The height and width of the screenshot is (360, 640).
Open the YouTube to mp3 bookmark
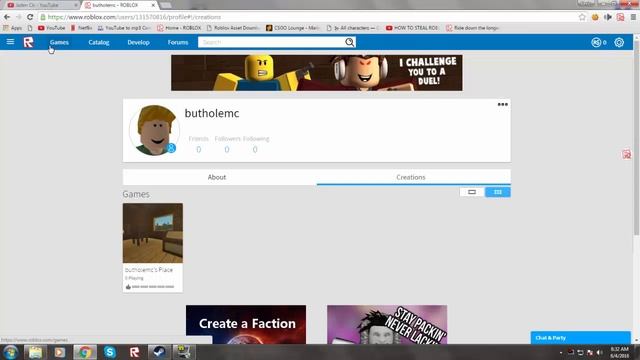[x=124, y=28]
